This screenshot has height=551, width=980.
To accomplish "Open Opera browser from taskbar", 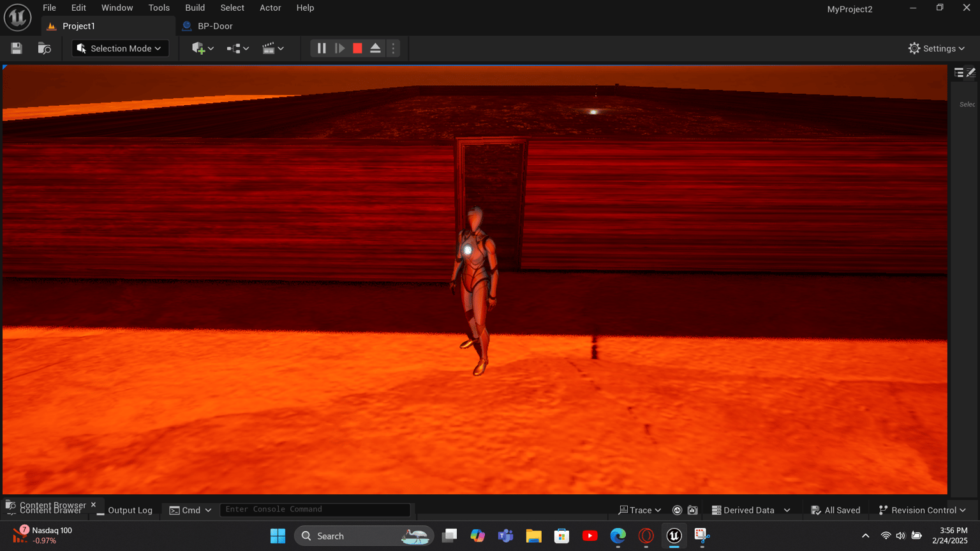I will [646, 536].
